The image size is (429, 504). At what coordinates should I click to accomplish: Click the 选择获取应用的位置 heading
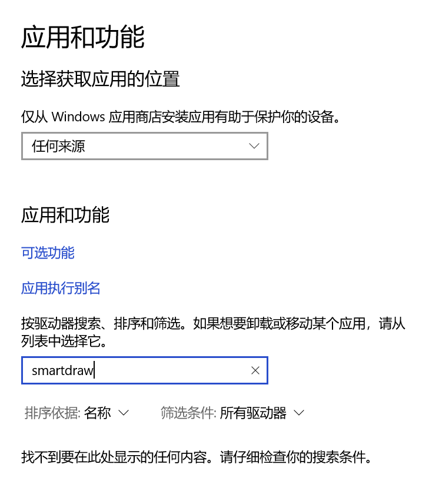tap(100, 79)
